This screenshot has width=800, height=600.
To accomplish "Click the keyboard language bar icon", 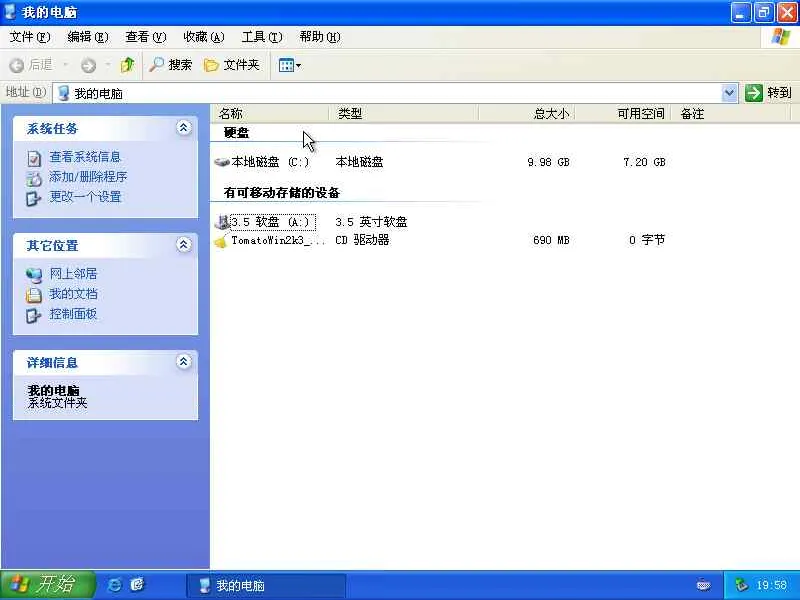I will [704, 585].
